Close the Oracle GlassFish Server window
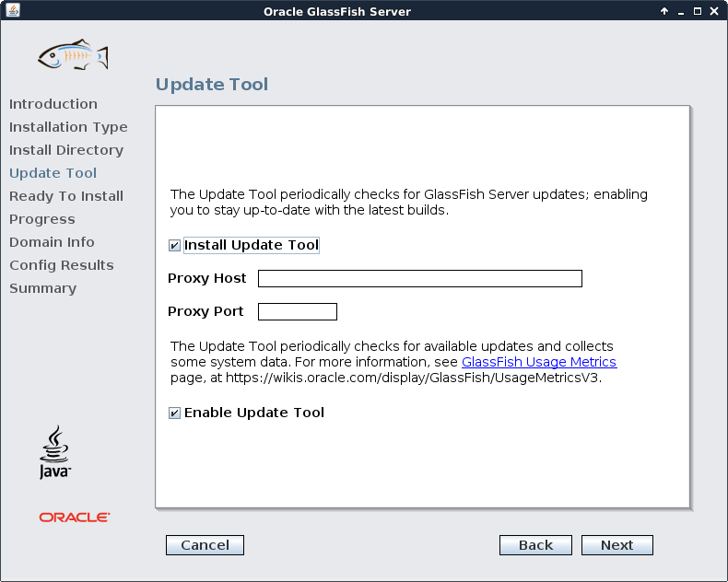Screen dimensions: 728x582 (714, 11)
